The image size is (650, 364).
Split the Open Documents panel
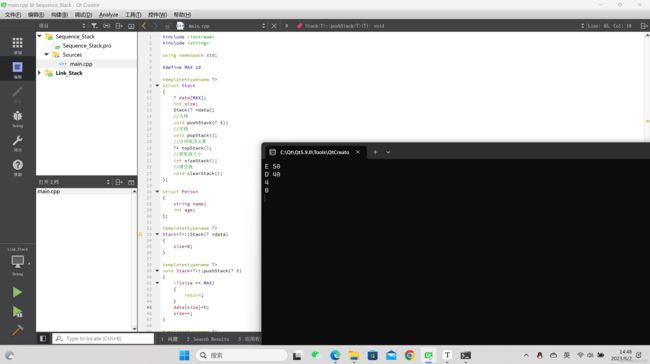coord(119,182)
